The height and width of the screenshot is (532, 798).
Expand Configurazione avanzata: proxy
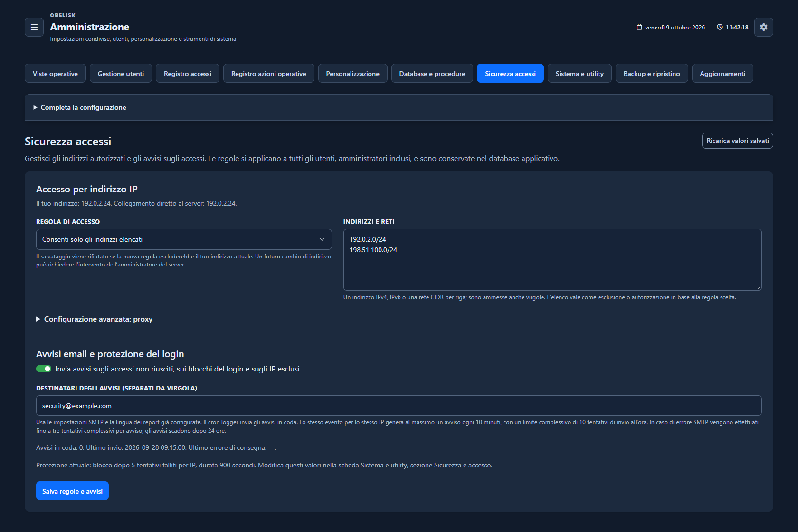(95, 319)
